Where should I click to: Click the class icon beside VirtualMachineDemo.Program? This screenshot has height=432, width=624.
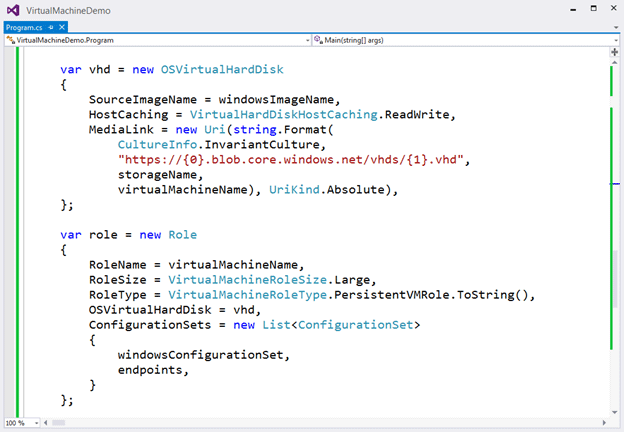click(x=10, y=40)
